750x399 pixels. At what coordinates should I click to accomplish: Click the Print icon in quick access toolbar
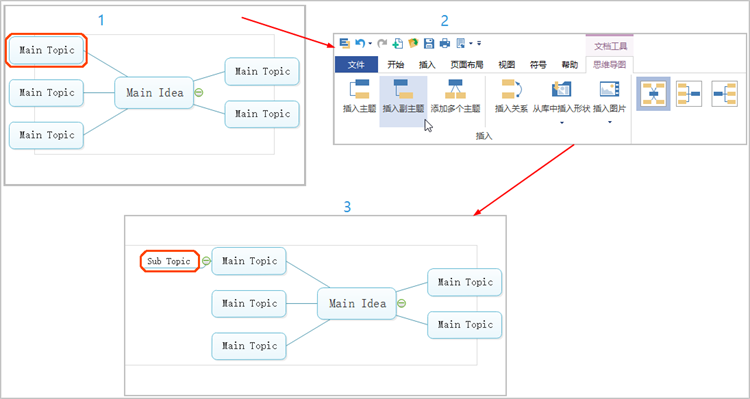(x=445, y=44)
